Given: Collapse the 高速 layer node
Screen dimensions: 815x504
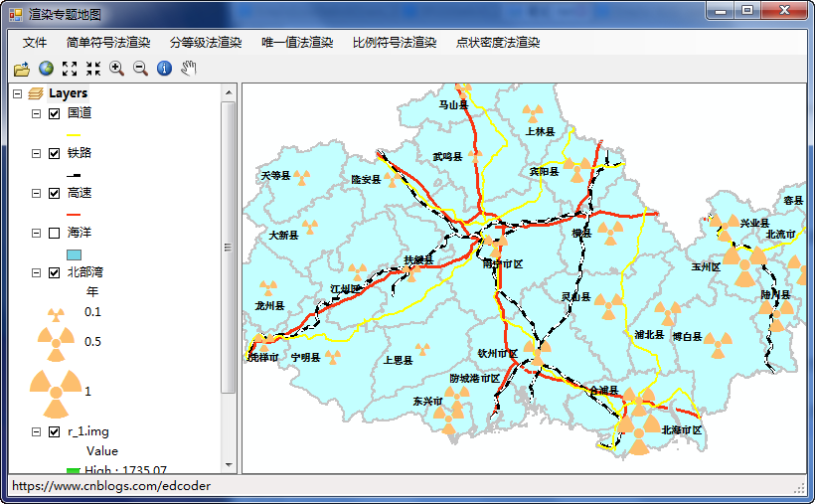Looking at the screenshot, I should pyautogui.click(x=37, y=194).
